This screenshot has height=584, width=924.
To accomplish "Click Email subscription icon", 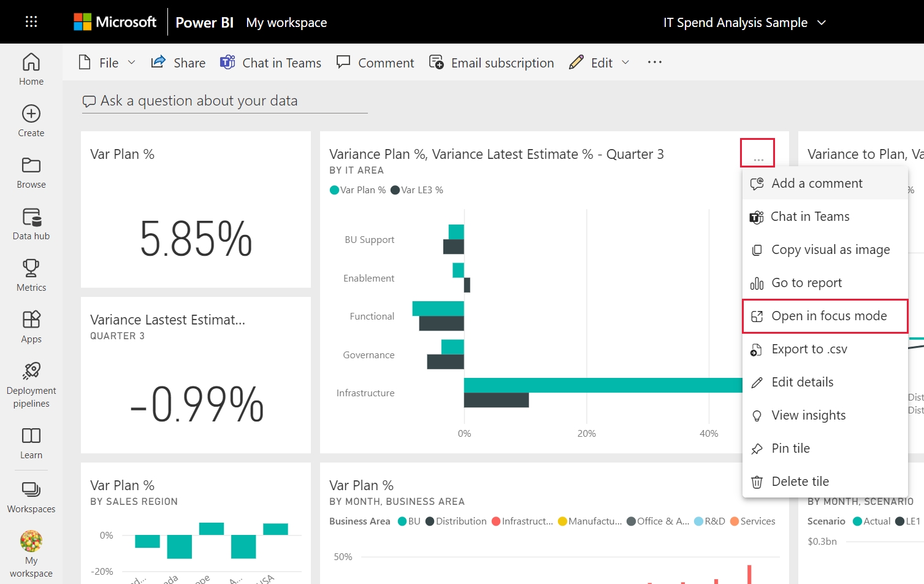I will (x=437, y=63).
